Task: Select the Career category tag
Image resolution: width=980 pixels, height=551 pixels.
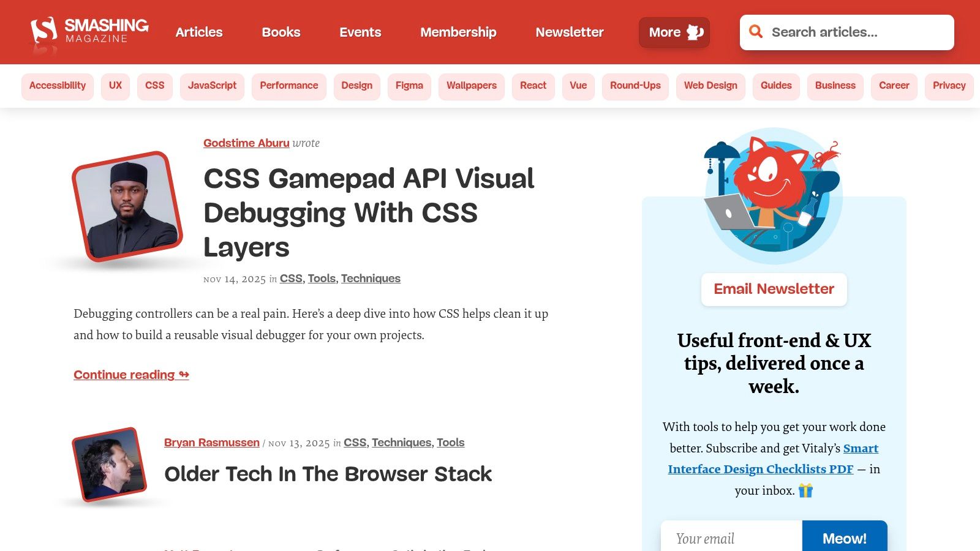Action: (894, 86)
